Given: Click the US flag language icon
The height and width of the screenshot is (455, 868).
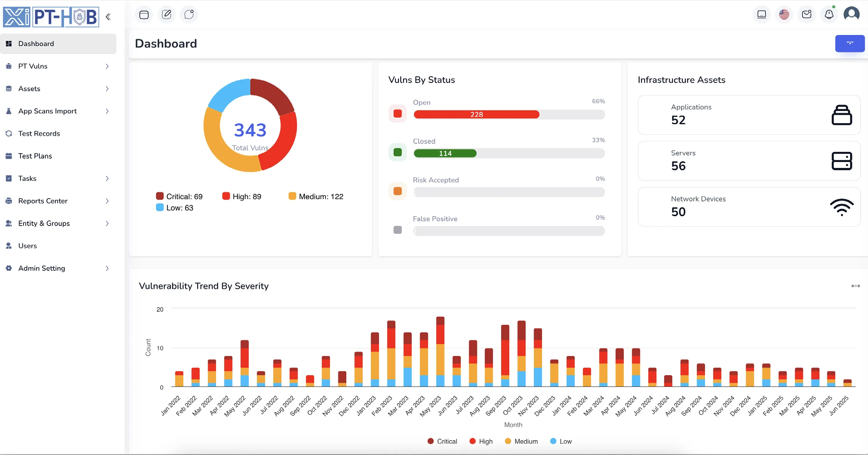Looking at the screenshot, I should pos(784,15).
